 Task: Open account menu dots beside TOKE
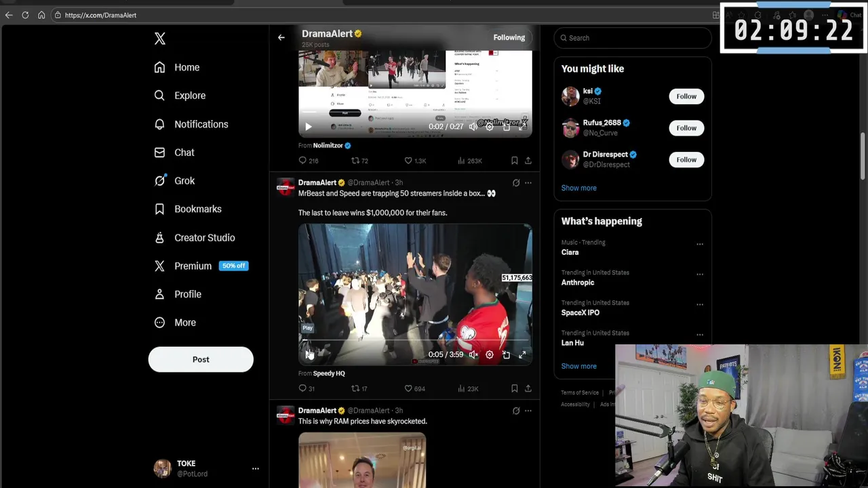coord(256,468)
